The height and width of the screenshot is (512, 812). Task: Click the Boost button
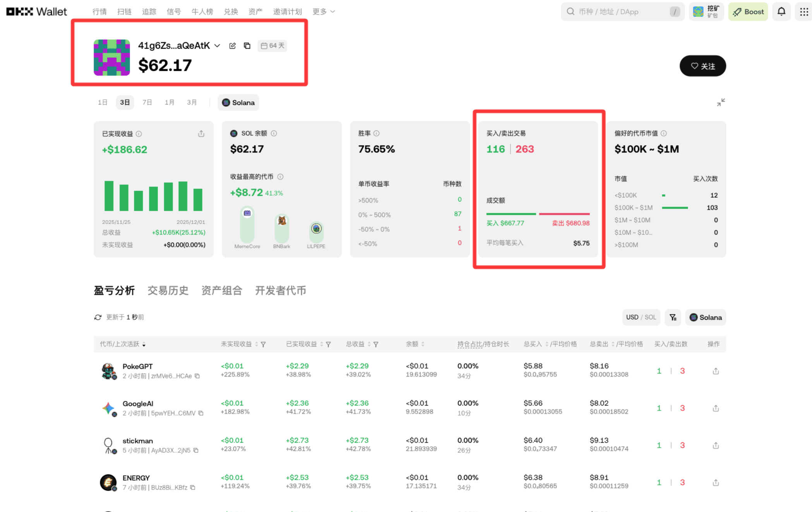(748, 12)
